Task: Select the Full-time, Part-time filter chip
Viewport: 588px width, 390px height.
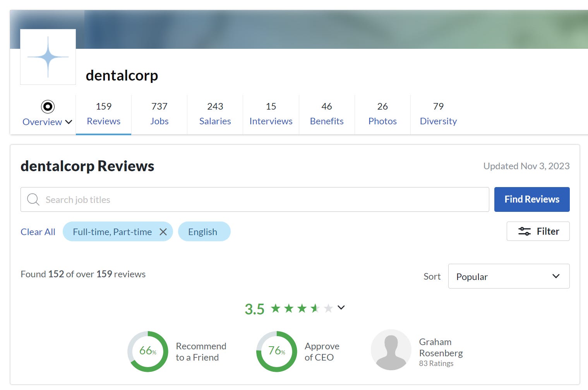Action: [x=118, y=232]
